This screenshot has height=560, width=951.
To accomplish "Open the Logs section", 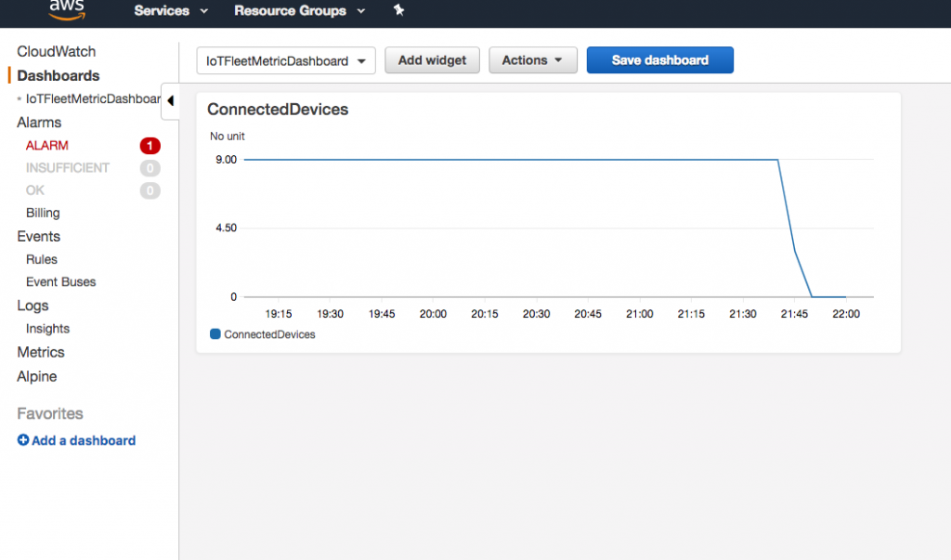I will point(33,306).
